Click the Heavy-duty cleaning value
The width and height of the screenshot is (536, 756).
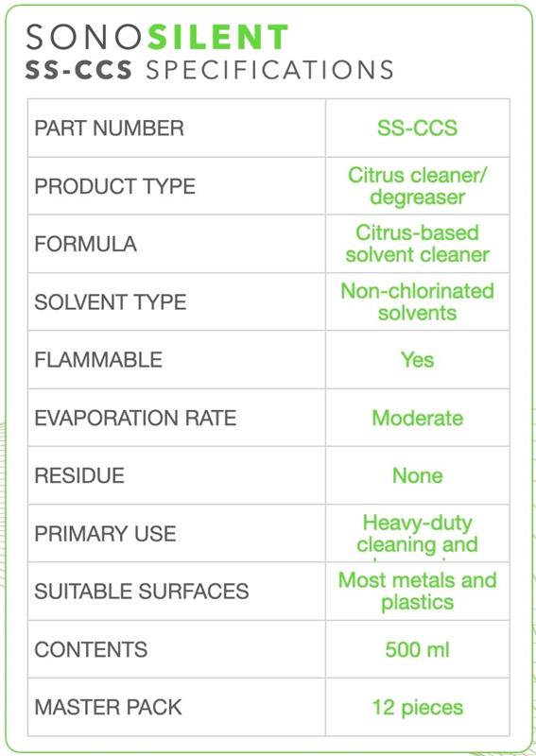[x=417, y=534]
